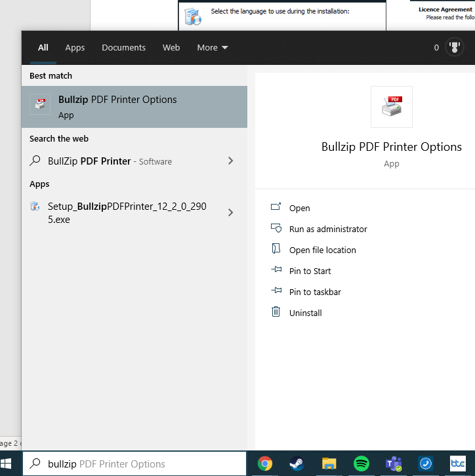Viewport: 475px width, 476px height.
Task: Click the setup installer icon for Setup_BullzipPDFPrinter
Action: tap(35, 206)
